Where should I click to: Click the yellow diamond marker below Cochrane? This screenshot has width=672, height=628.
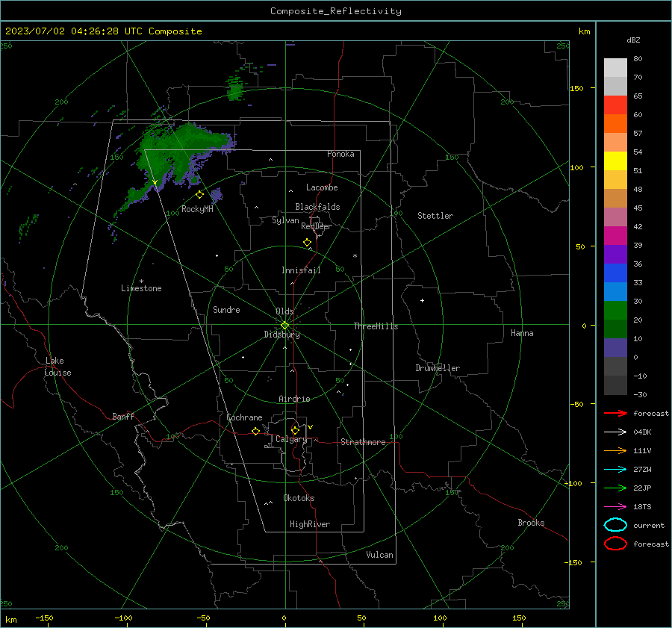click(x=255, y=431)
